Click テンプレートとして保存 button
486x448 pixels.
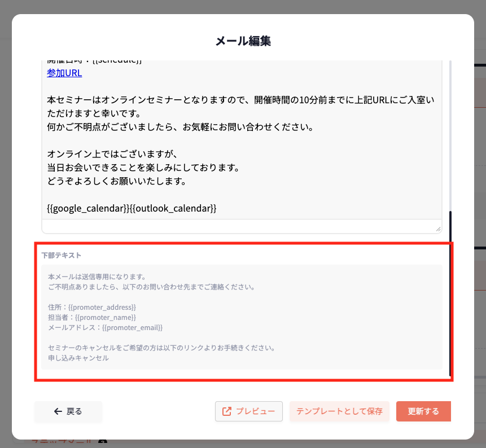click(x=339, y=411)
